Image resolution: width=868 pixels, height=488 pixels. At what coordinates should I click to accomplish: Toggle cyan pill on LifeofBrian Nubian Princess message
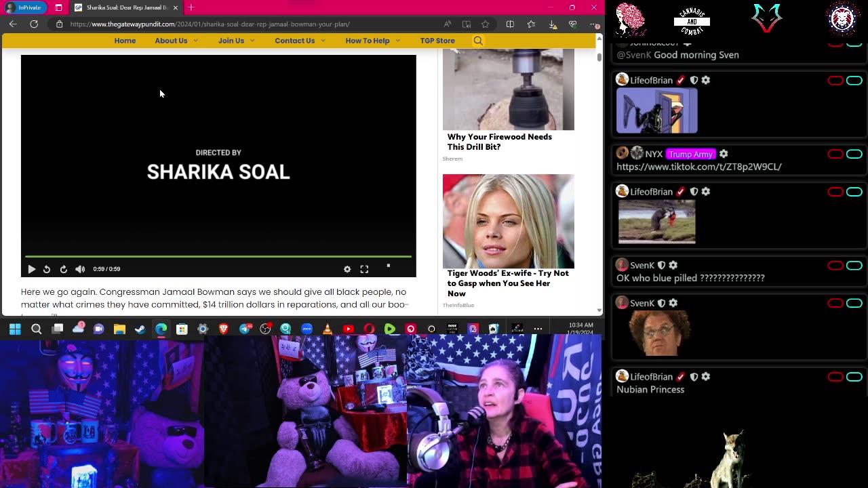pyautogui.click(x=854, y=377)
